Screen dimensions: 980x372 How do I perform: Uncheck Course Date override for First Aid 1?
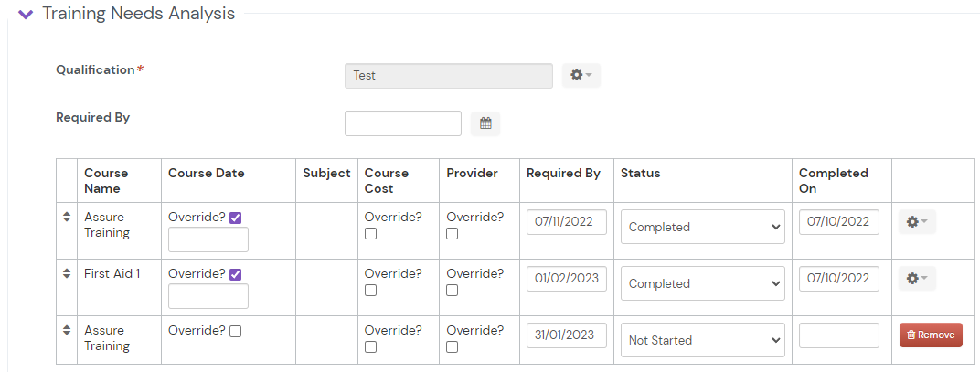236,274
